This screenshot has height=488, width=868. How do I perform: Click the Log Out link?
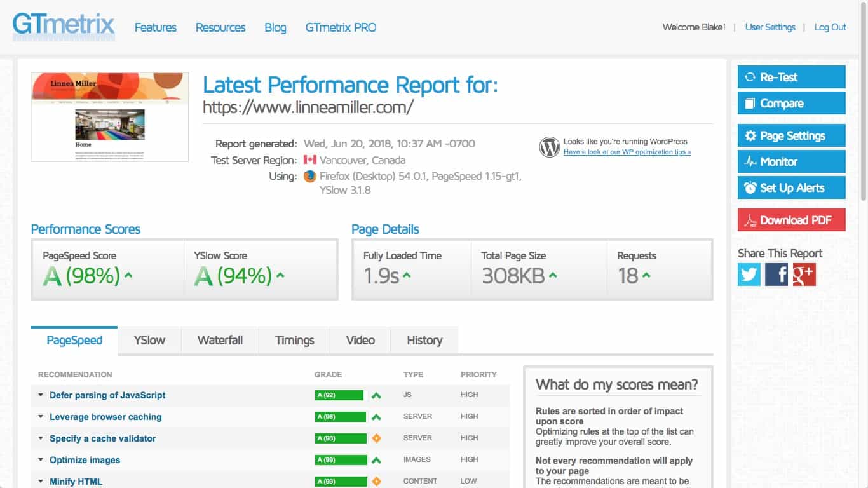click(831, 27)
